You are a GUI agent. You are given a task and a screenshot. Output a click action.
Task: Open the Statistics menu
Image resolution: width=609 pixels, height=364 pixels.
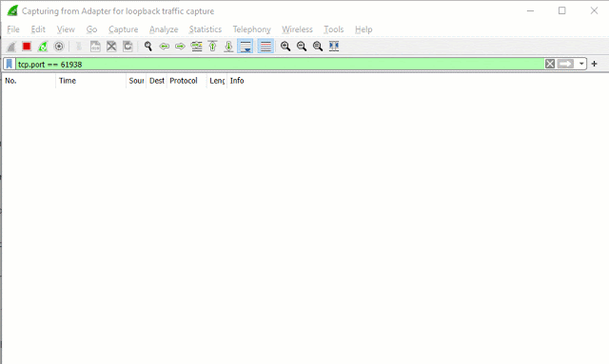206,29
